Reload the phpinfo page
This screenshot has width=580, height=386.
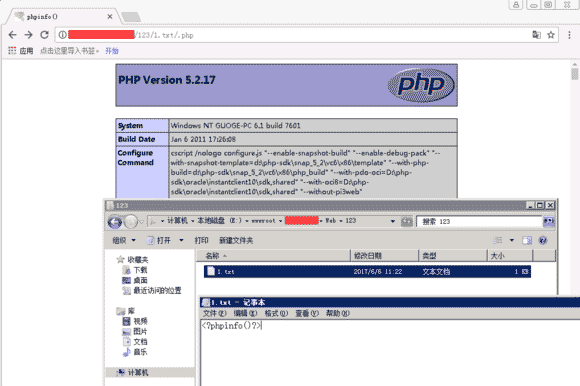[44, 35]
